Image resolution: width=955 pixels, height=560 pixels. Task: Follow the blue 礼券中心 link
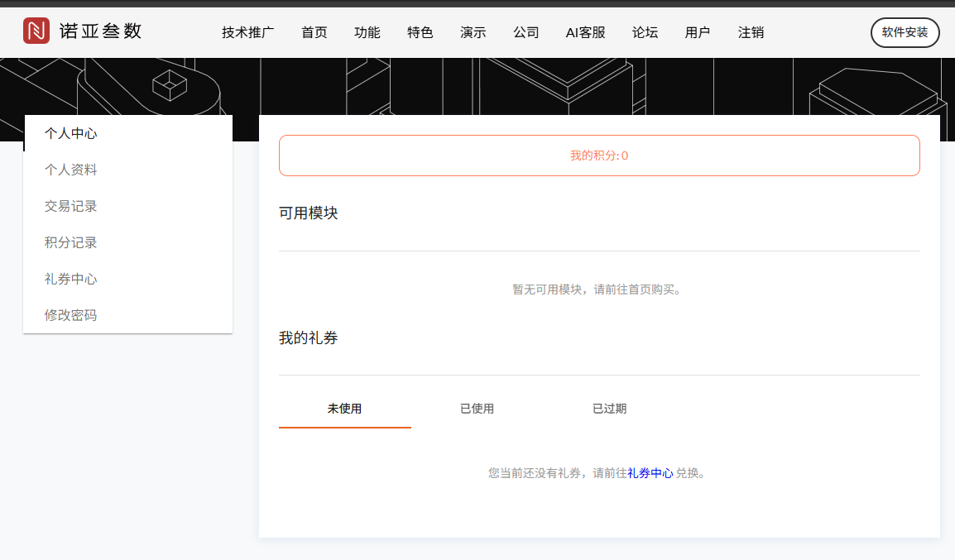point(650,473)
